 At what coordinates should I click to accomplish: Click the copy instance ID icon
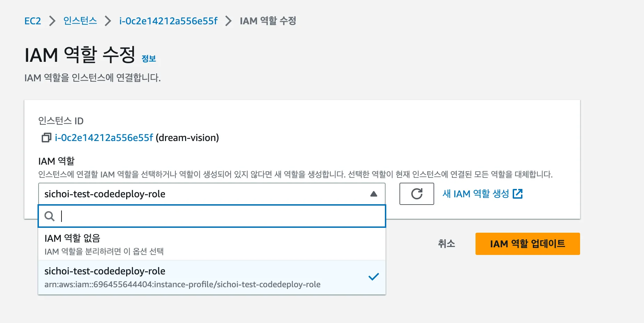(x=46, y=138)
